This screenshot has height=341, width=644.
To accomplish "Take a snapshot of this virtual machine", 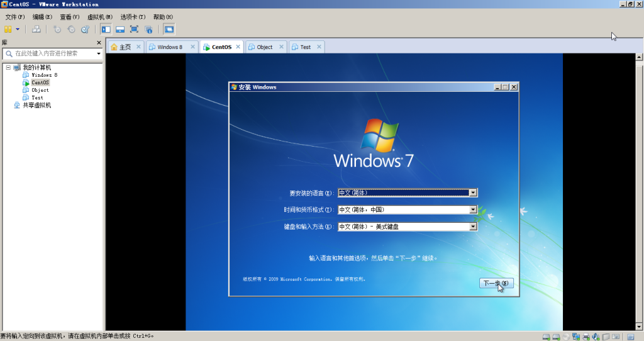I will pos(57,29).
